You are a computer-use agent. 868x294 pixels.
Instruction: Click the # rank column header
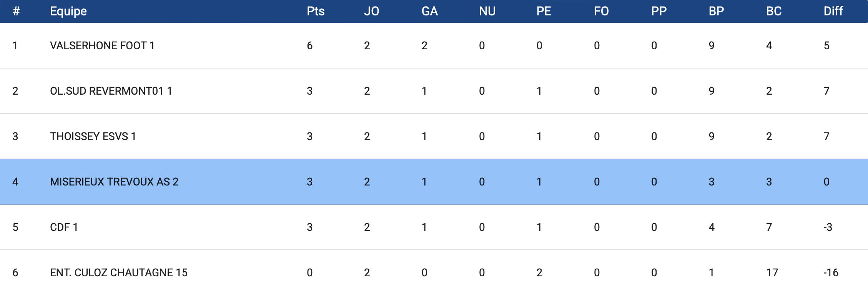(x=16, y=11)
